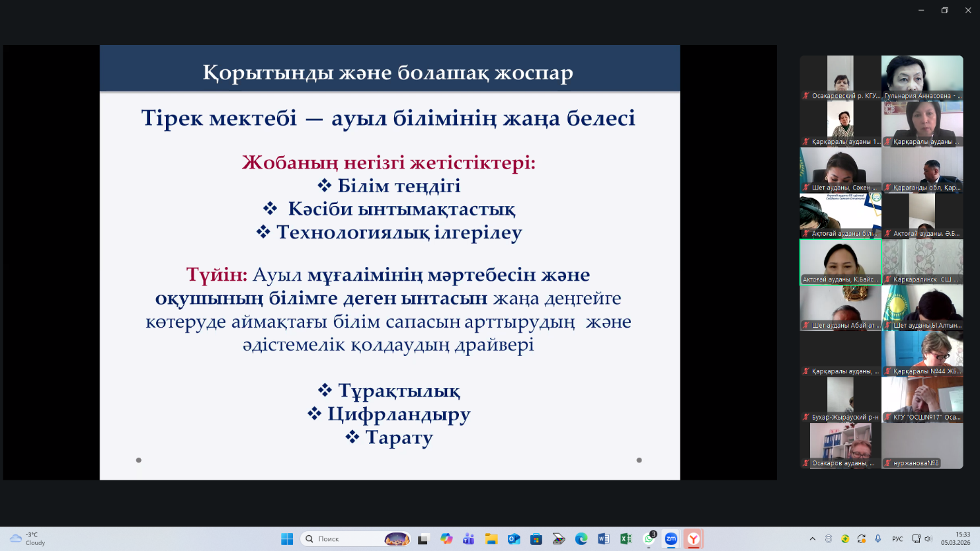Select Гульнария Аннасовна participant video tile
Image resolution: width=980 pixels, height=551 pixels.
[922, 77]
